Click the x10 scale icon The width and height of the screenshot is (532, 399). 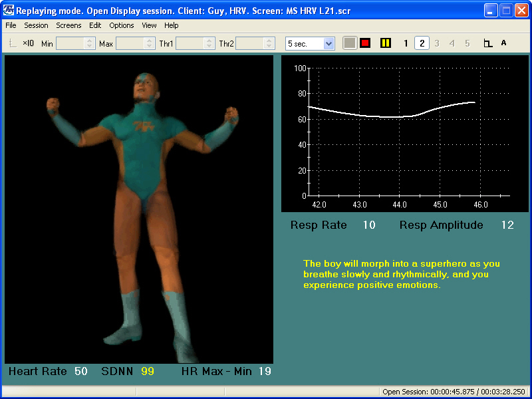28,43
